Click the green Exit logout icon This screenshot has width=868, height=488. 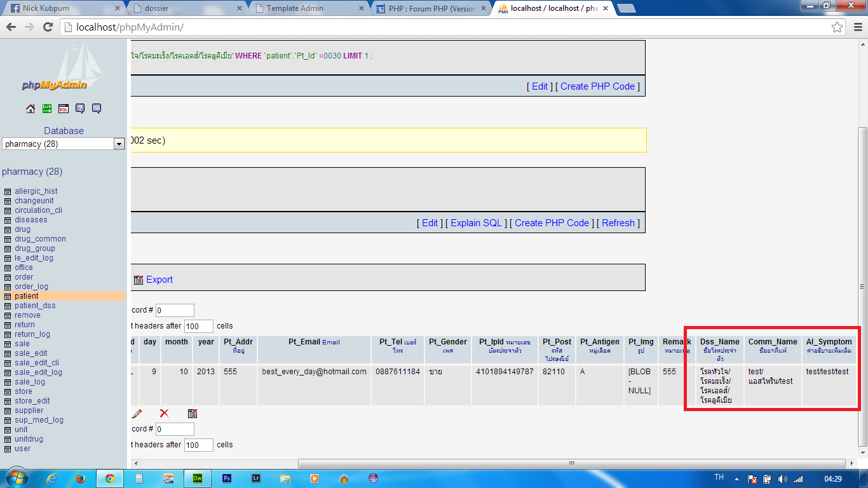(x=47, y=109)
